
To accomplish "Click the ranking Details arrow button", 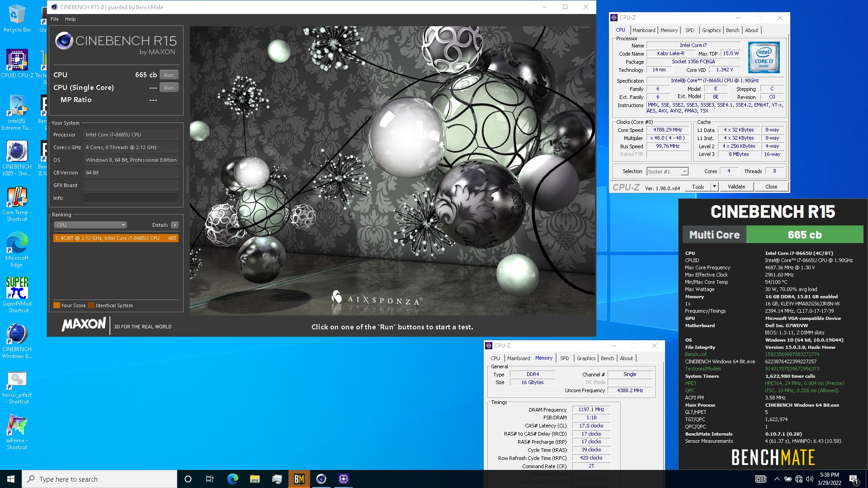I will click(175, 225).
